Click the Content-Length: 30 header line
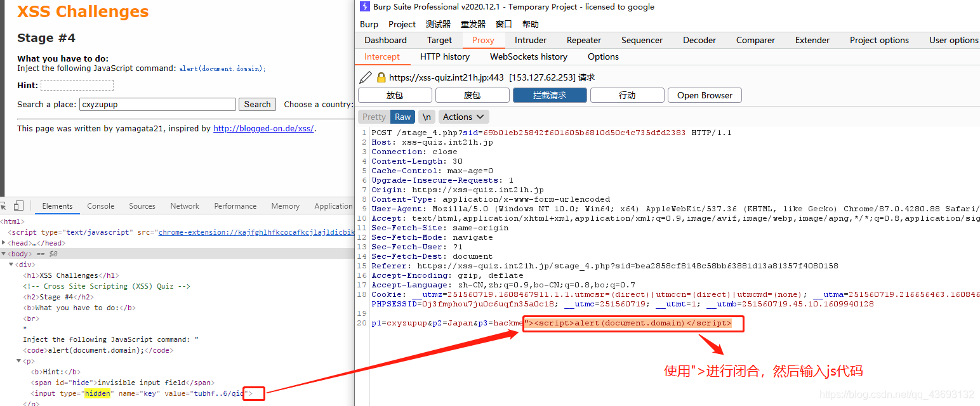The width and height of the screenshot is (980, 406). pyautogui.click(x=417, y=161)
